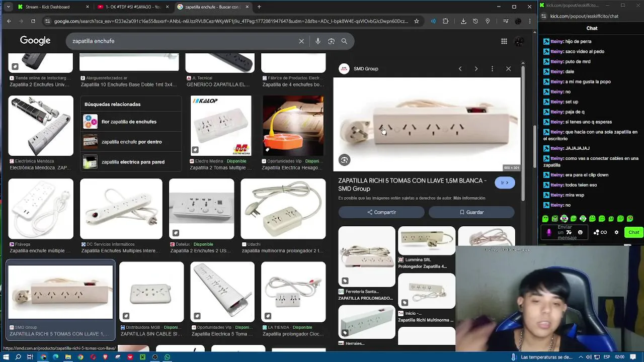Open Kick chat settings gear

point(616,232)
